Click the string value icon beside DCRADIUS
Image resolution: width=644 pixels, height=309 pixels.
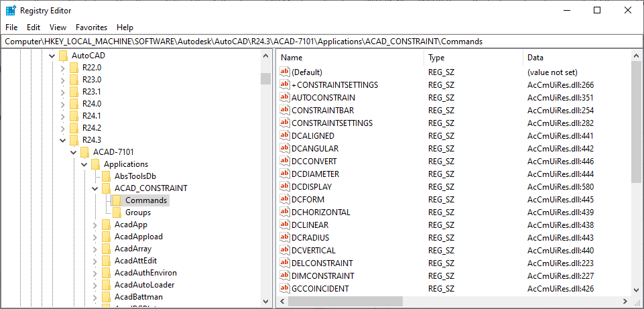pyautogui.click(x=285, y=237)
